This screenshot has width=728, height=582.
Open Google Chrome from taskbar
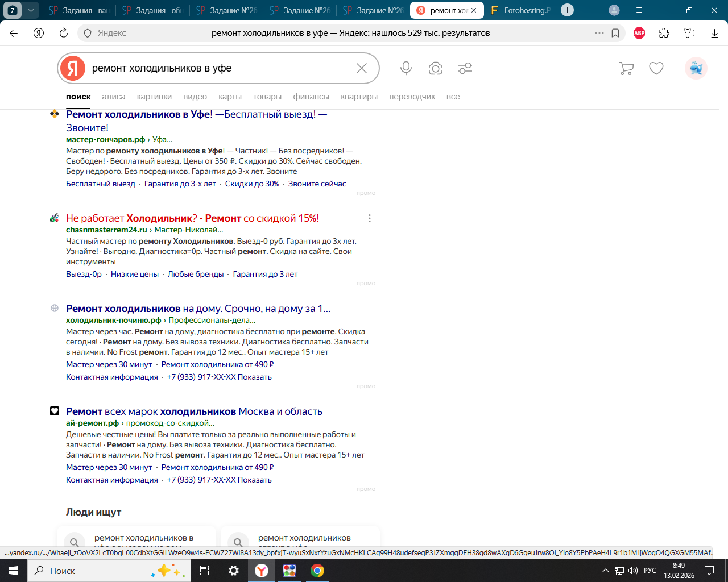[317, 571]
